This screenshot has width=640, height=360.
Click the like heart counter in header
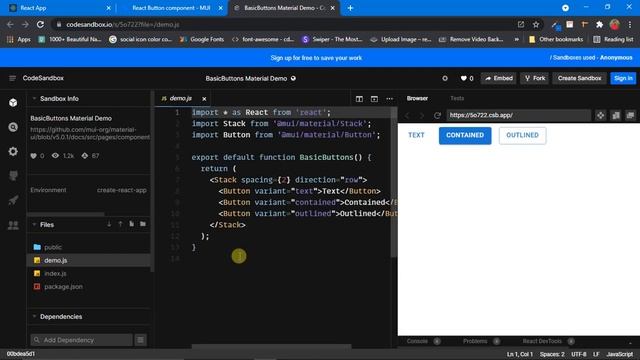(x=467, y=78)
